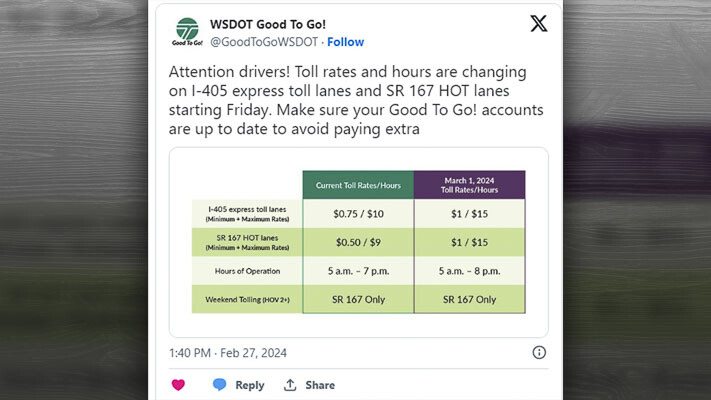Click the share arrow icon

click(290, 385)
